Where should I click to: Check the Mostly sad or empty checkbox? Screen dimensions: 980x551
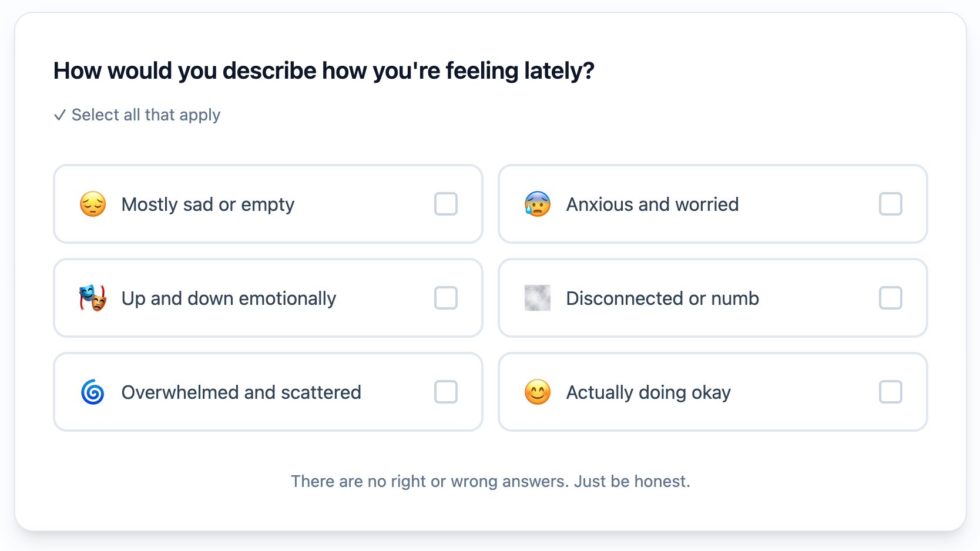[x=446, y=204]
